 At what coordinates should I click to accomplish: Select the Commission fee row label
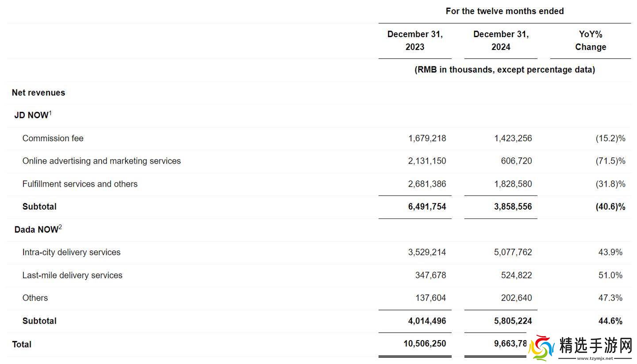tap(53, 138)
